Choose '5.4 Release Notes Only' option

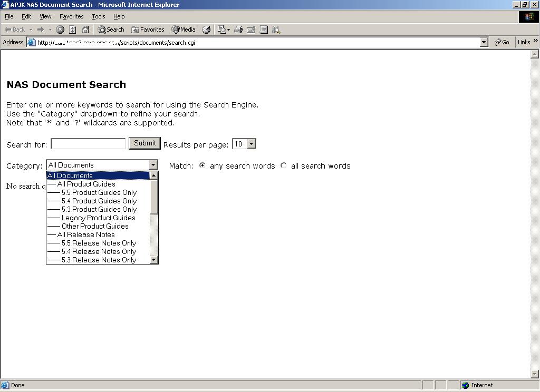coord(98,251)
